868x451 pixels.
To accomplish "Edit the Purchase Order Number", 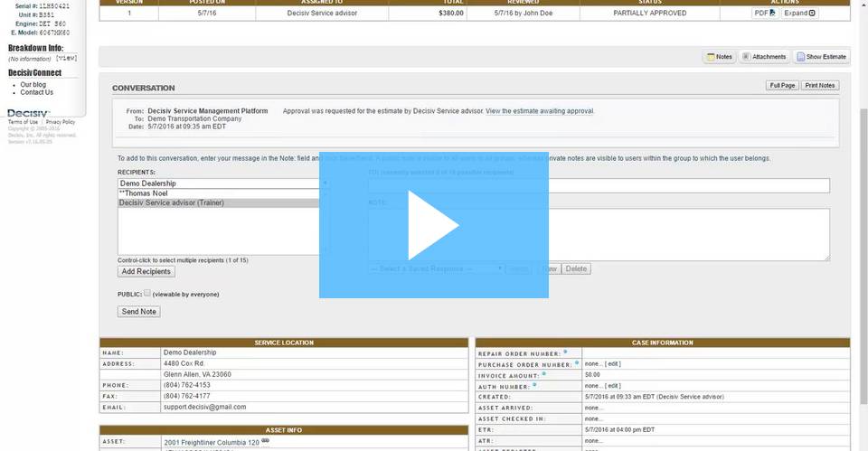I will 613,364.
